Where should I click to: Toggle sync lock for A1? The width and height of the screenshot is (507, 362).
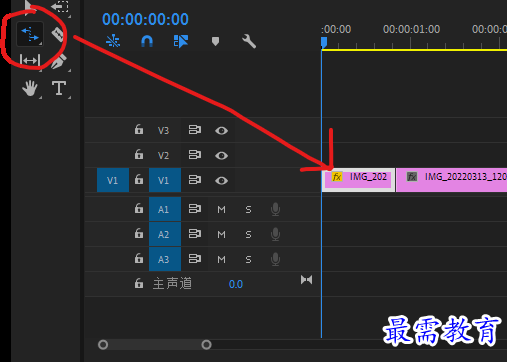click(195, 209)
